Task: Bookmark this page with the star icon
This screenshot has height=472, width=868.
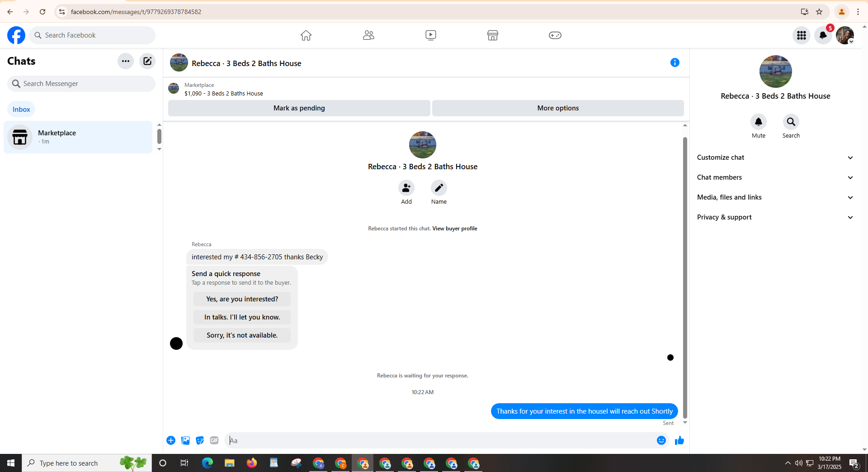Action: click(x=819, y=12)
